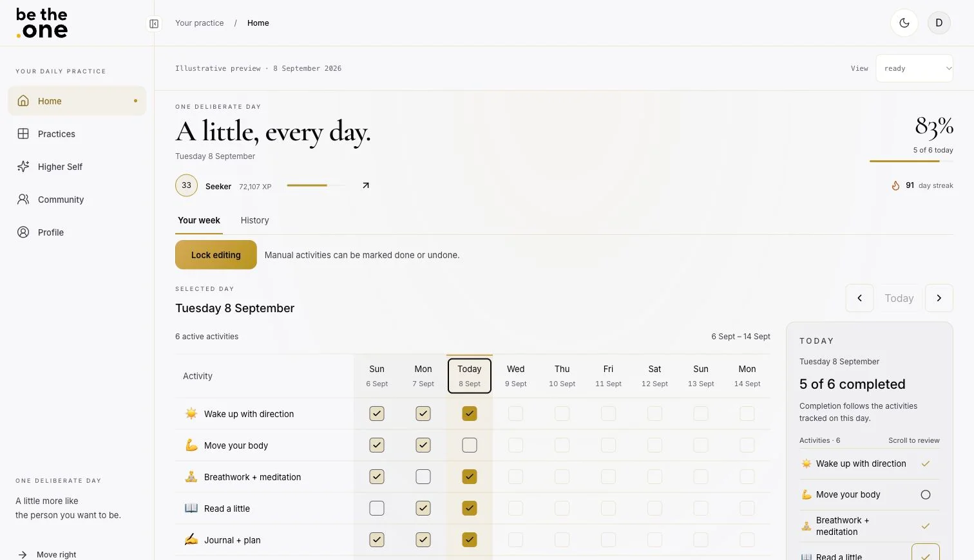The image size is (974, 560).
Task: Toggle Breathwork + meditation check in Today panel
Action: [x=926, y=526]
